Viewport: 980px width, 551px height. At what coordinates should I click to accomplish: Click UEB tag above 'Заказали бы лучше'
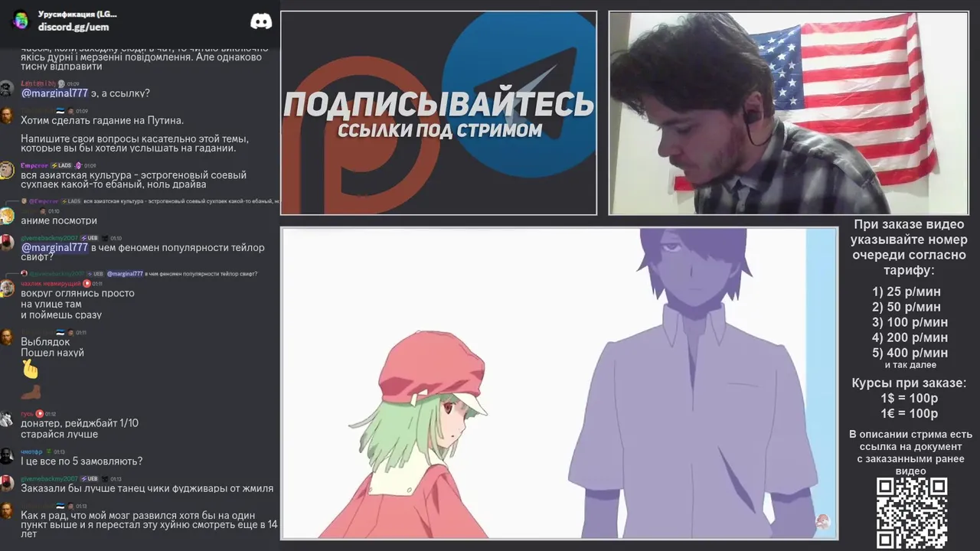(x=90, y=479)
